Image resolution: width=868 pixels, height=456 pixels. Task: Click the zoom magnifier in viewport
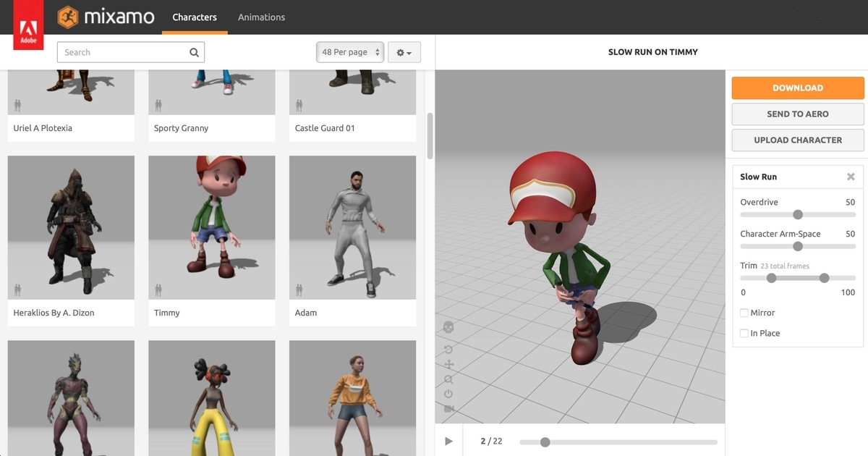(x=448, y=379)
